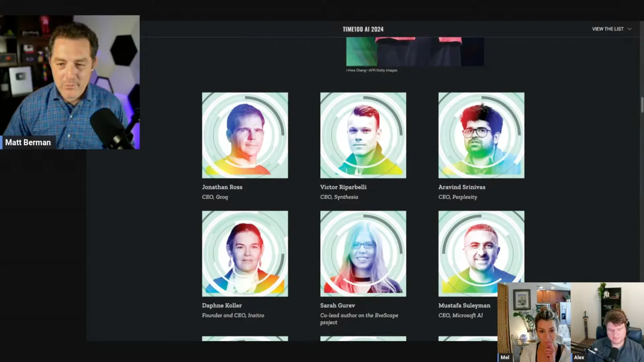Click the chevron next to View The List
This screenshot has height=362, width=644.
coord(630,29)
